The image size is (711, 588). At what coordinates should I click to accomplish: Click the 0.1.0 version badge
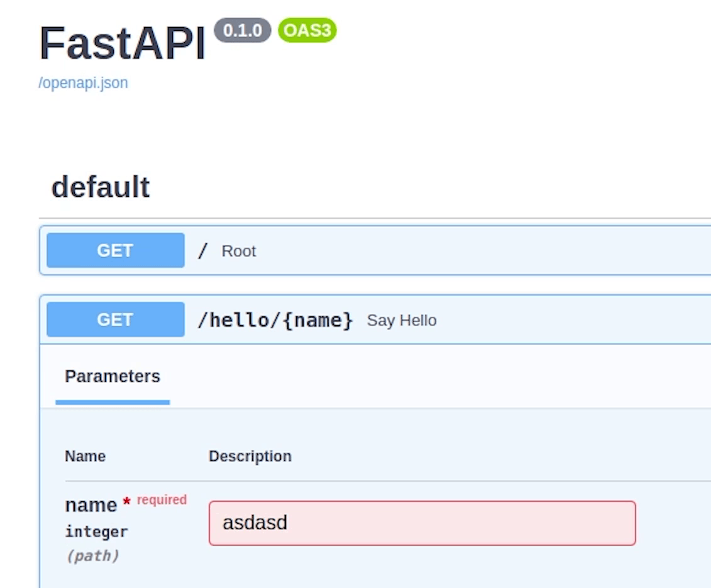click(243, 30)
